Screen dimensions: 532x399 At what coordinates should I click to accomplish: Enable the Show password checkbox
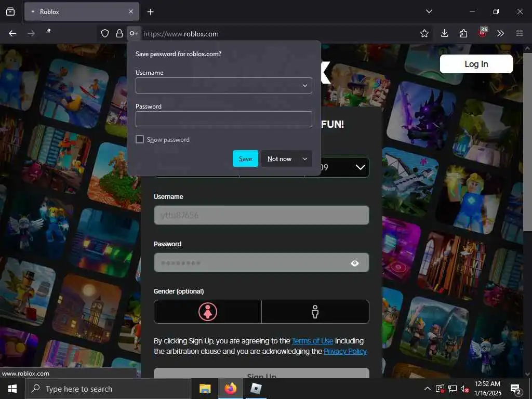139,139
